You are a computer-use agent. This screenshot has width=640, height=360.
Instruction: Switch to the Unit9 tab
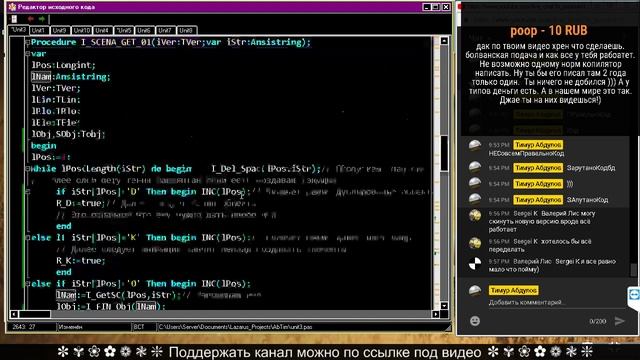click(x=60, y=30)
